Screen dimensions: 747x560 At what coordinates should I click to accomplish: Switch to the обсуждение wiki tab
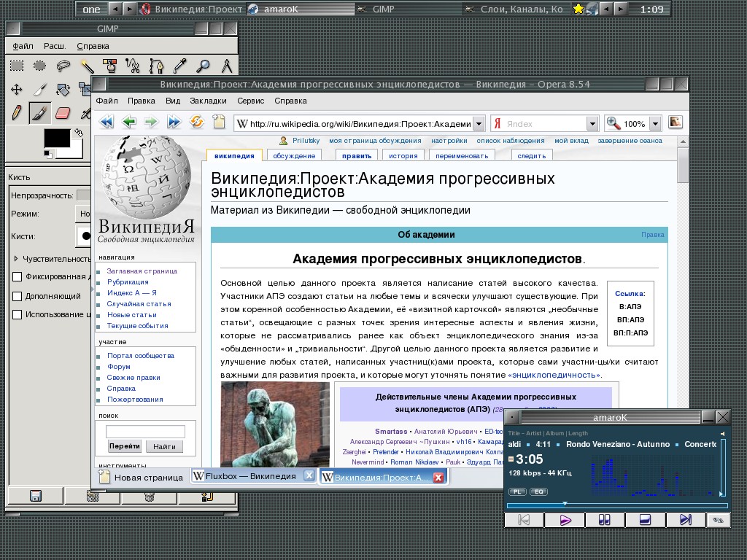(x=294, y=156)
